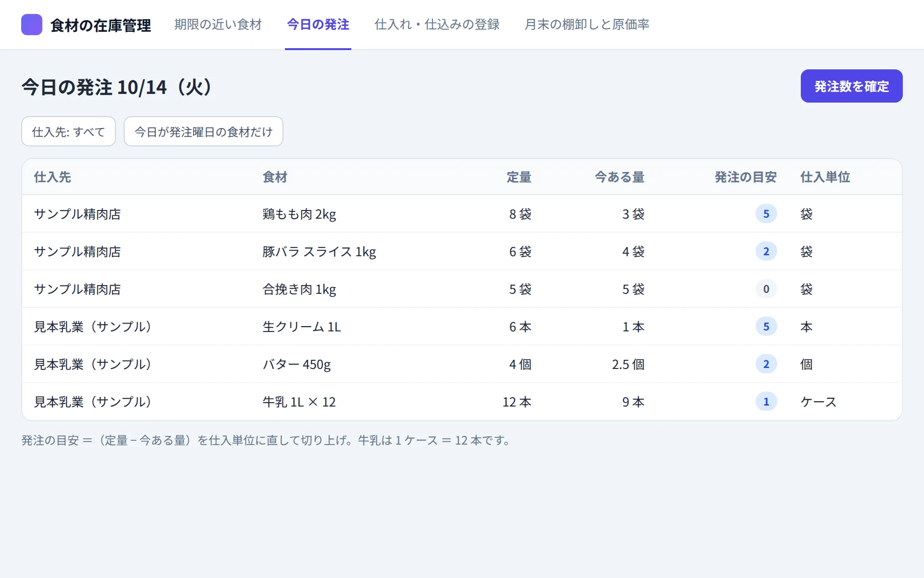The image size is (924, 578).
Task: Click order badge 5 for 鶏もも肉
Action: 766,214
